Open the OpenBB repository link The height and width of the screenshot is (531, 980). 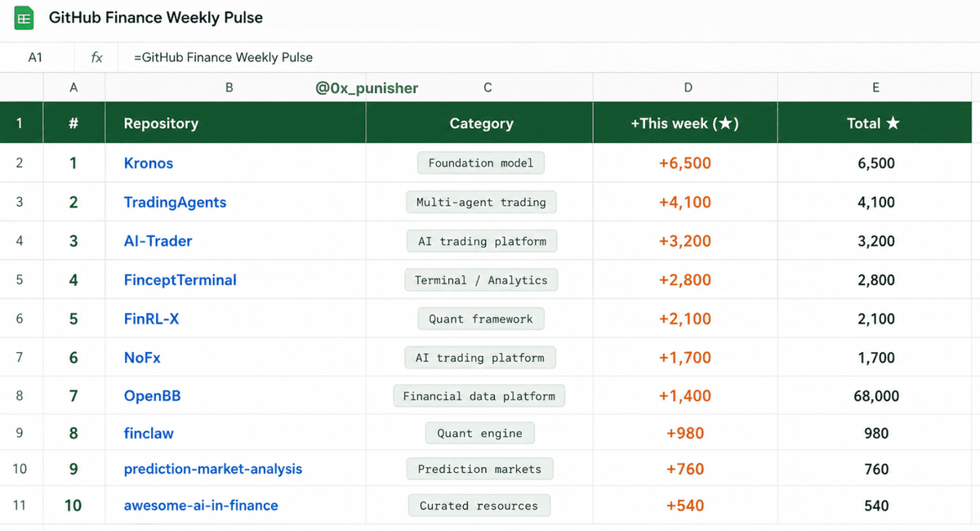coord(153,396)
